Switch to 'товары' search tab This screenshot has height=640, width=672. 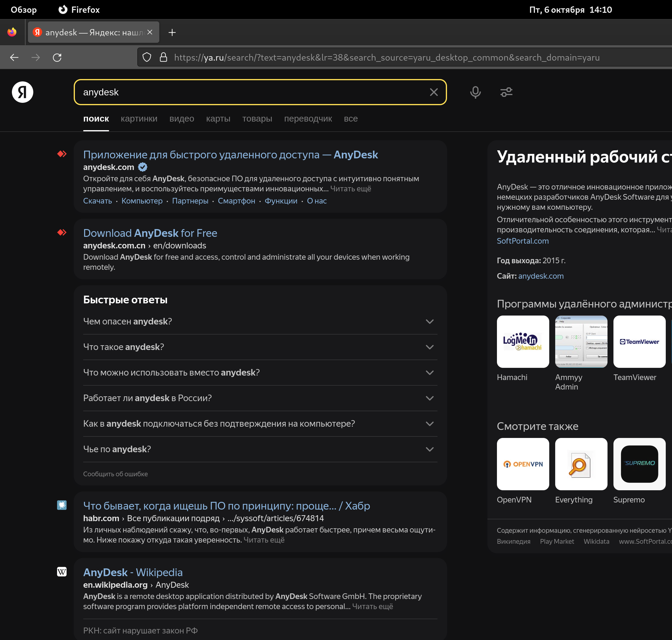(257, 119)
